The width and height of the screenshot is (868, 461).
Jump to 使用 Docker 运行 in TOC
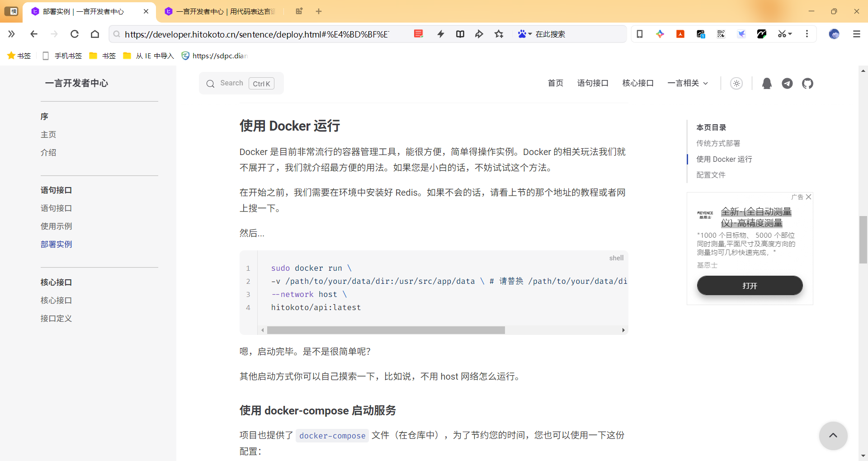724,159
